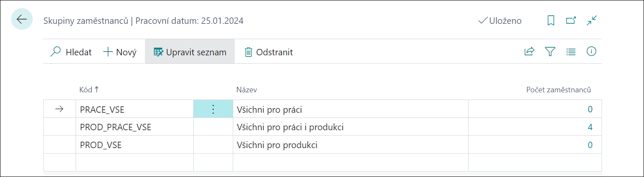The height and width of the screenshot is (177, 644).
Task: Go back using the arrow button
Action: (x=22, y=20)
